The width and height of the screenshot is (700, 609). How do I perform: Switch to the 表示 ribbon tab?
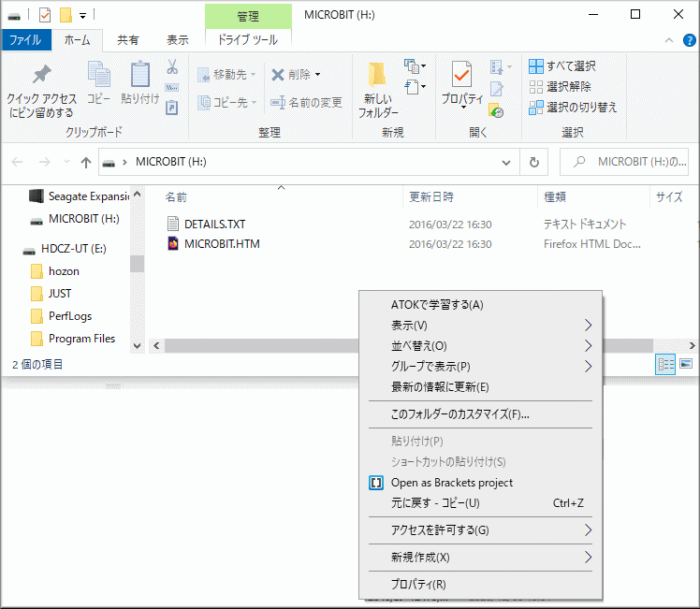(x=178, y=40)
